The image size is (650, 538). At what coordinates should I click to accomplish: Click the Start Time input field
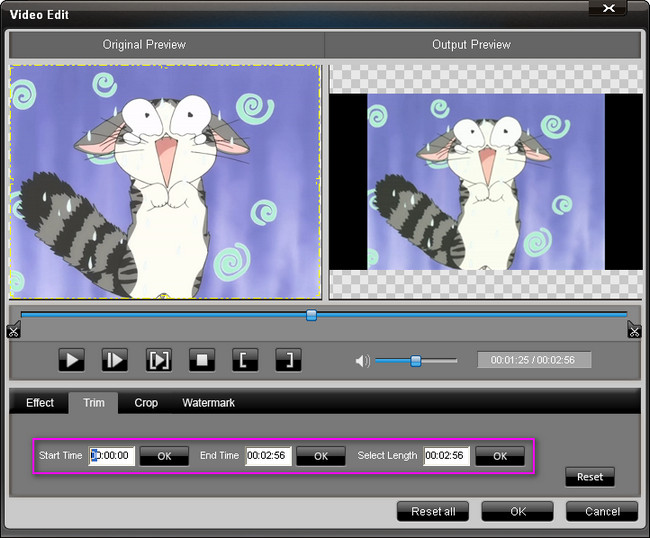(112, 456)
